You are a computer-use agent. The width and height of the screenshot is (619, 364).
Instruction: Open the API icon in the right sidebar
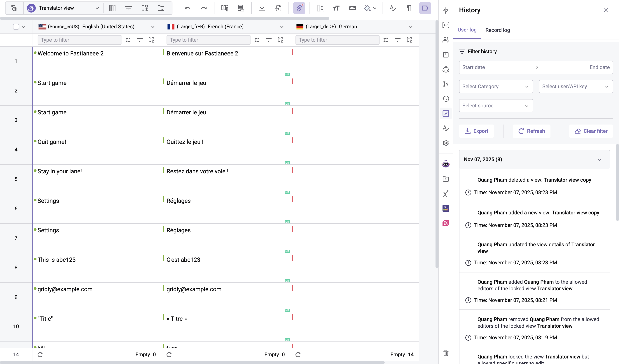446,25
